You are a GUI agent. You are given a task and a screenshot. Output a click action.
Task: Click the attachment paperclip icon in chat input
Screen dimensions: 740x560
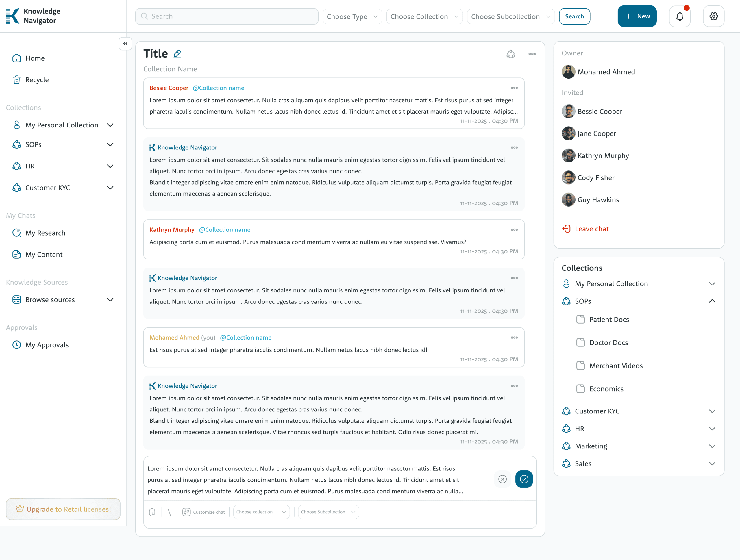[152, 512]
